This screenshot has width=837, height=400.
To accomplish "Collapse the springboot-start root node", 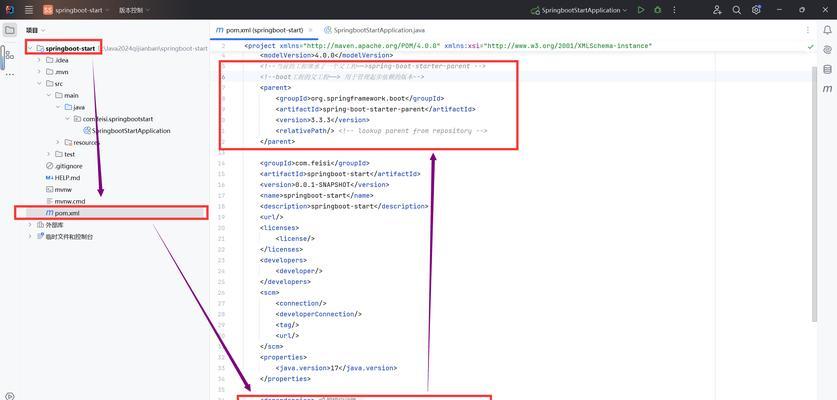I will 30,49.
